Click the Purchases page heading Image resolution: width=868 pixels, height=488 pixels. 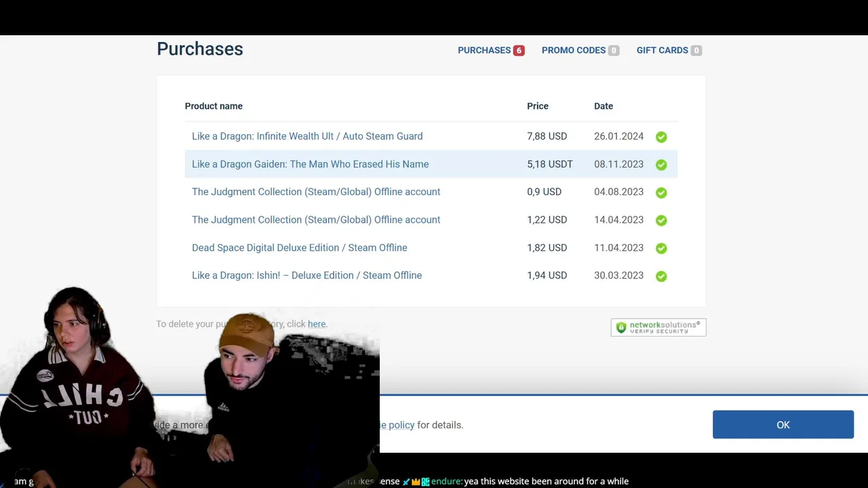click(x=200, y=49)
